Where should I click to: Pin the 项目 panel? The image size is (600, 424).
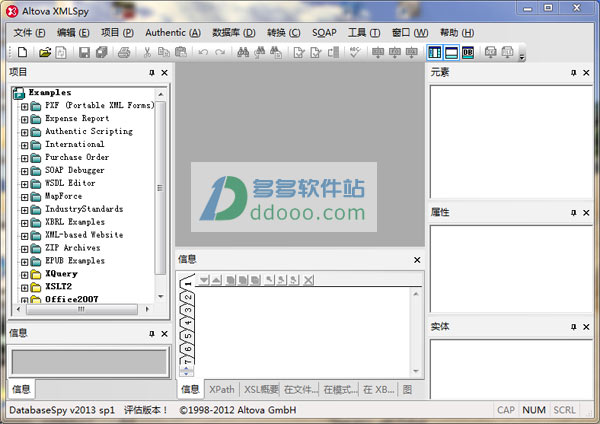click(x=152, y=72)
